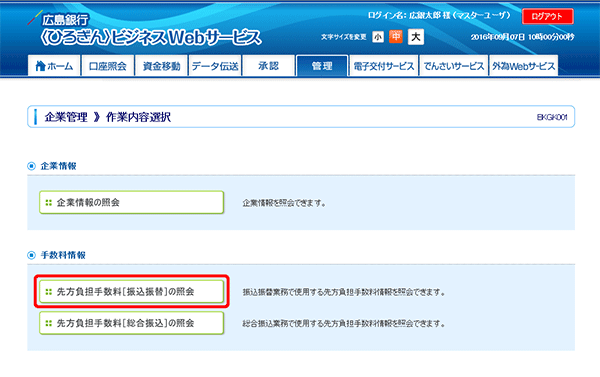Open the 電子交付サービス tab
Viewport: 600px width, 377px height.
(x=383, y=66)
